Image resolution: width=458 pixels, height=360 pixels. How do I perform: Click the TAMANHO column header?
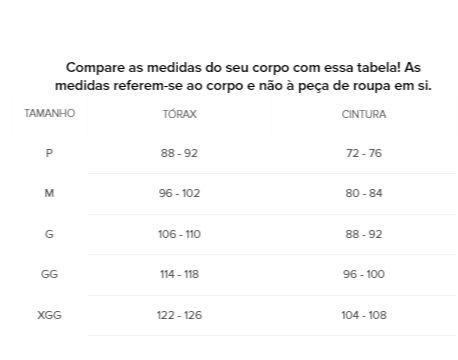[x=49, y=113]
